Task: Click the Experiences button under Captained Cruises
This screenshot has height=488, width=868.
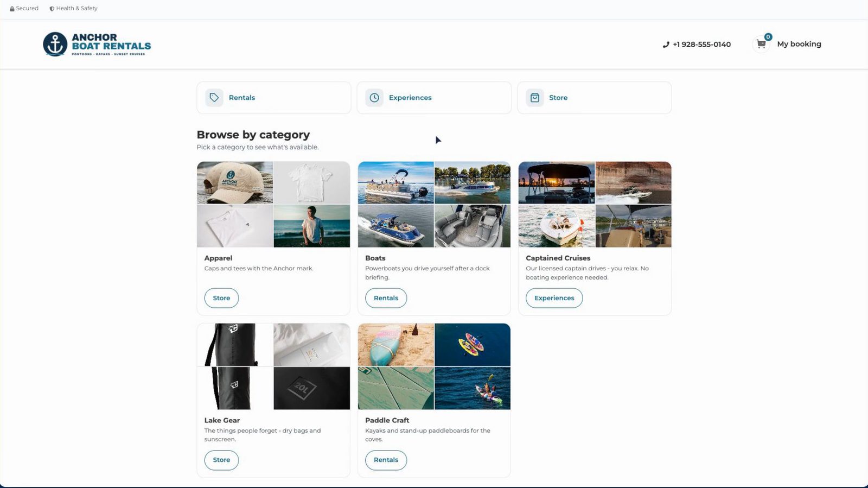Action: pos(554,298)
